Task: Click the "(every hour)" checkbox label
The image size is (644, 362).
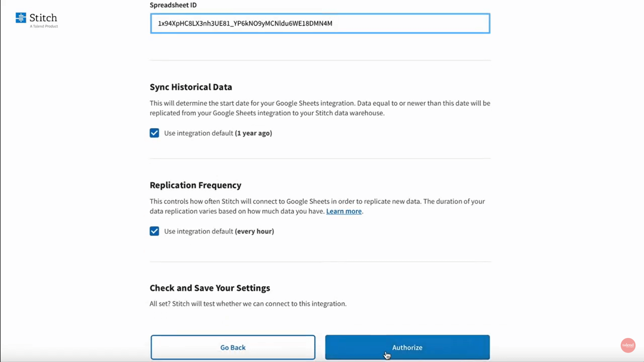Action: [x=219, y=232]
